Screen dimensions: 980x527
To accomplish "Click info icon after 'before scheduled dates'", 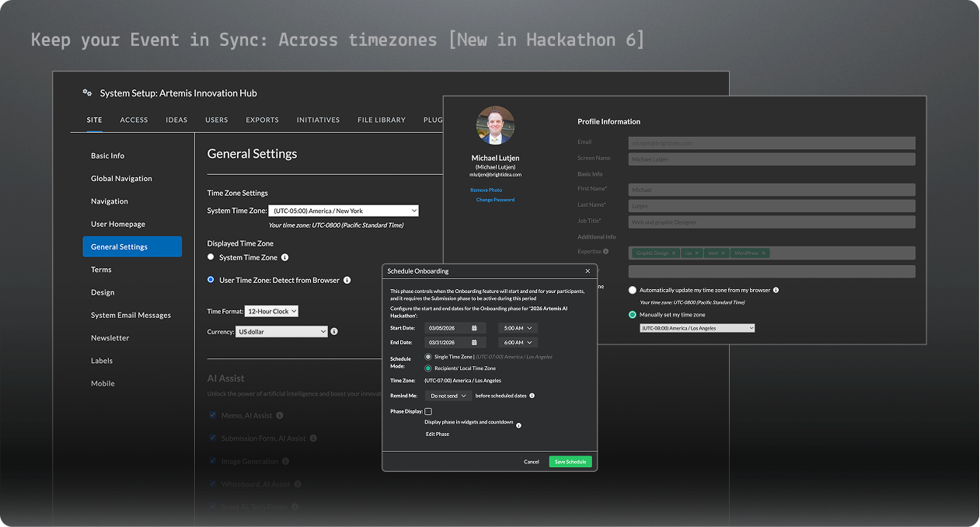I will [532, 396].
